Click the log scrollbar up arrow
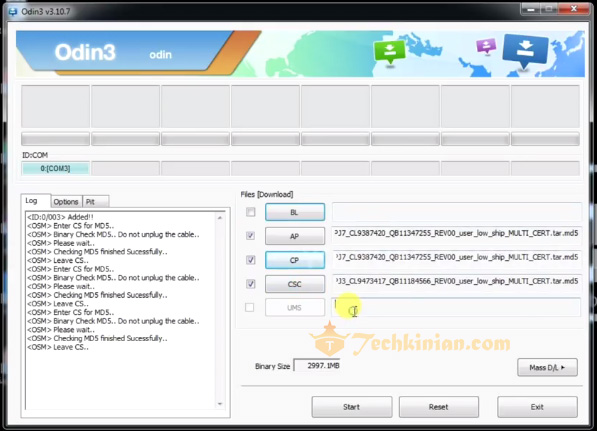The height and width of the screenshot is (431, 597). 220,217
